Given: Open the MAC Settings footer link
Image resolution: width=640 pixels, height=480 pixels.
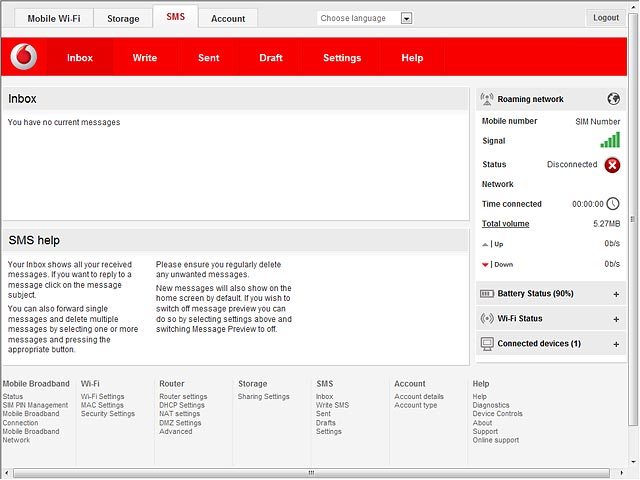Looking at the screenshot, I should click(x=102, y=405).
